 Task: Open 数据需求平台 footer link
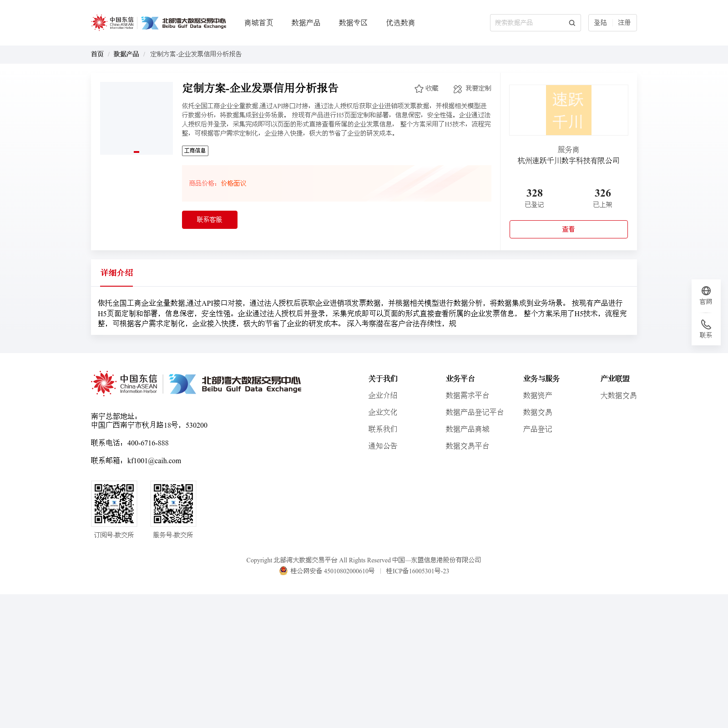(x=467, y=395)
